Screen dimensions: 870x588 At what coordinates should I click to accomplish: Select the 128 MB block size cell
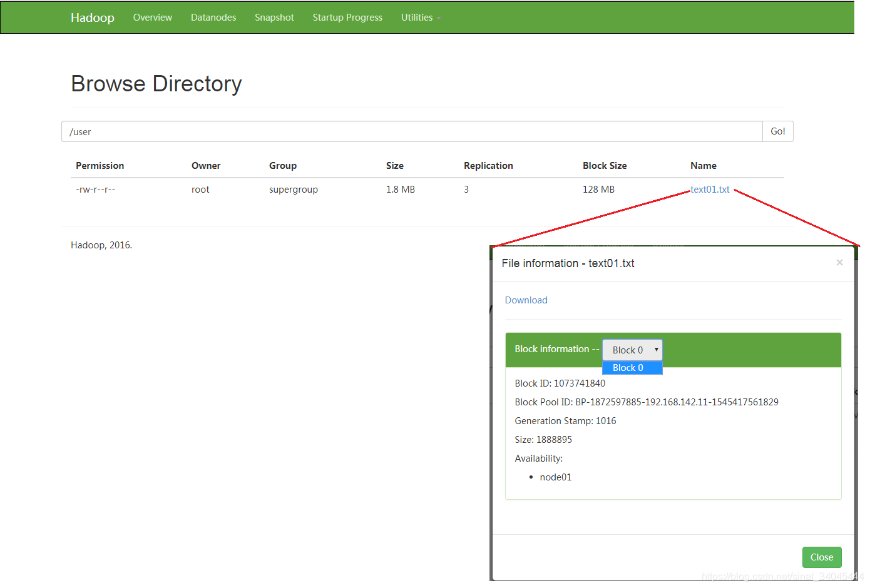[598, 190]
